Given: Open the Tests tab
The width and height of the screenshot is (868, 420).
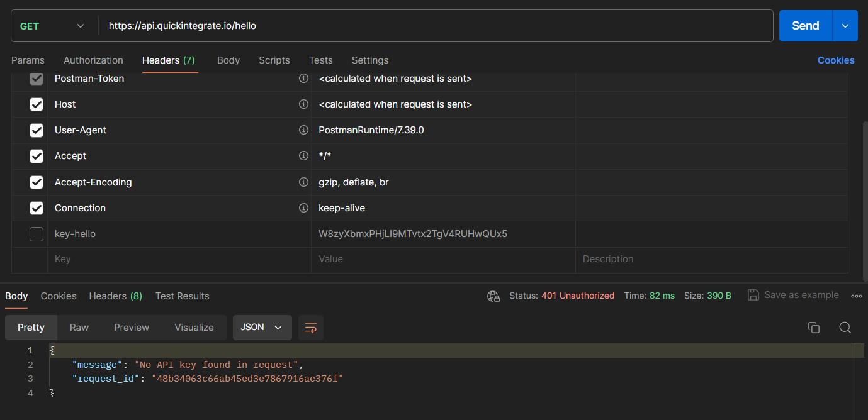Looking at the screenshot, I should [321, 60].
